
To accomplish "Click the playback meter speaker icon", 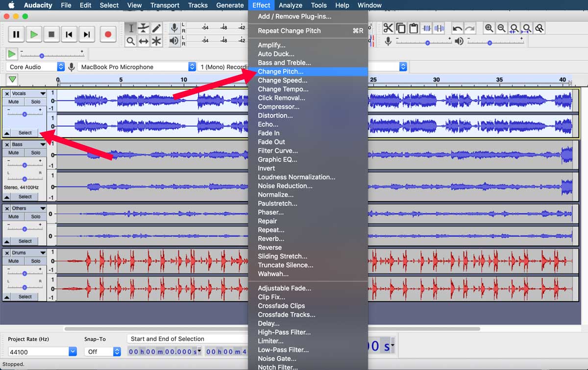I will click(x=174, y=41).
